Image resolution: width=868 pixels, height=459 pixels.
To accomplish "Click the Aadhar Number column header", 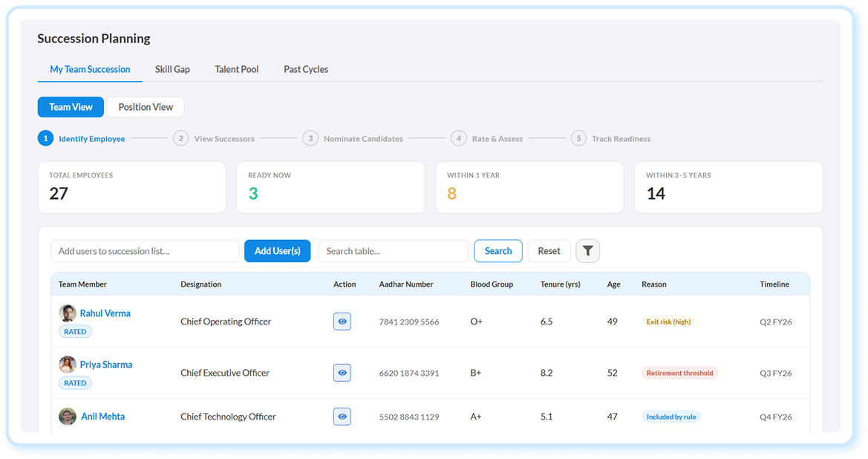I will click(x=405, y=284).
